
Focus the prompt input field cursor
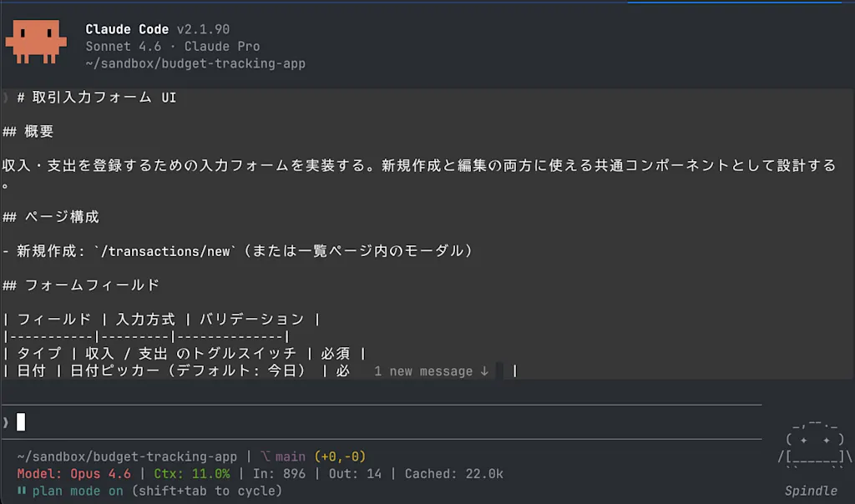coord(21,421)
